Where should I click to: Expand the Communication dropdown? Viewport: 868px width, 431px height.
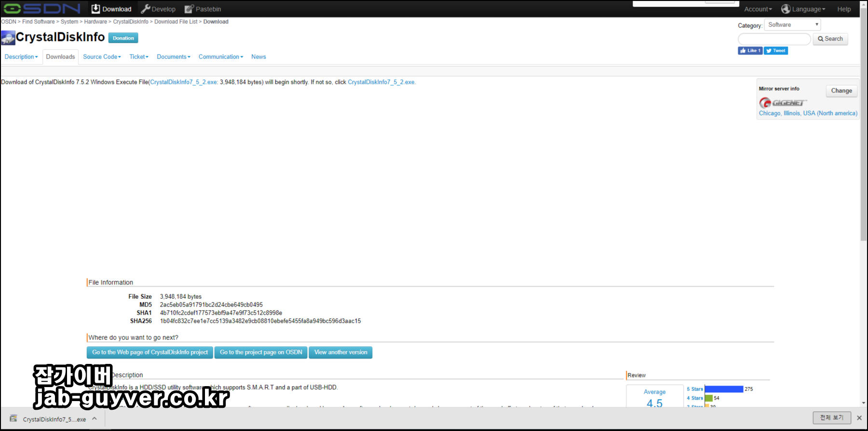pos(221,57)
